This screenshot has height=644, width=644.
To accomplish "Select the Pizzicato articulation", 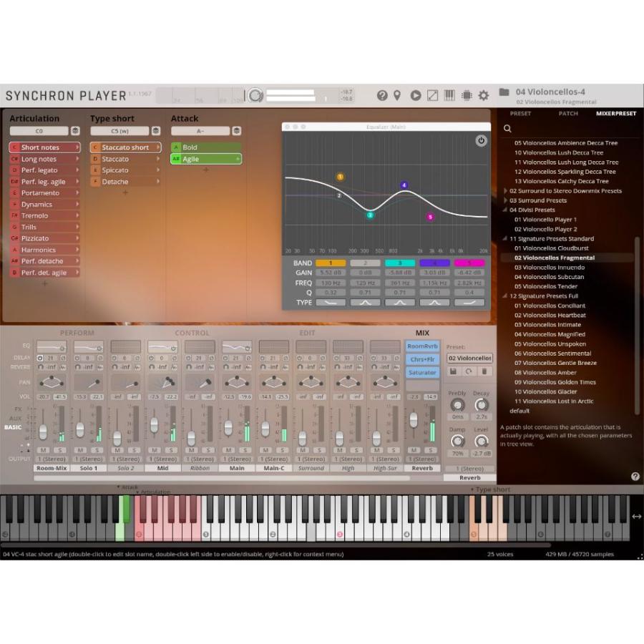I will coord(45,238).
